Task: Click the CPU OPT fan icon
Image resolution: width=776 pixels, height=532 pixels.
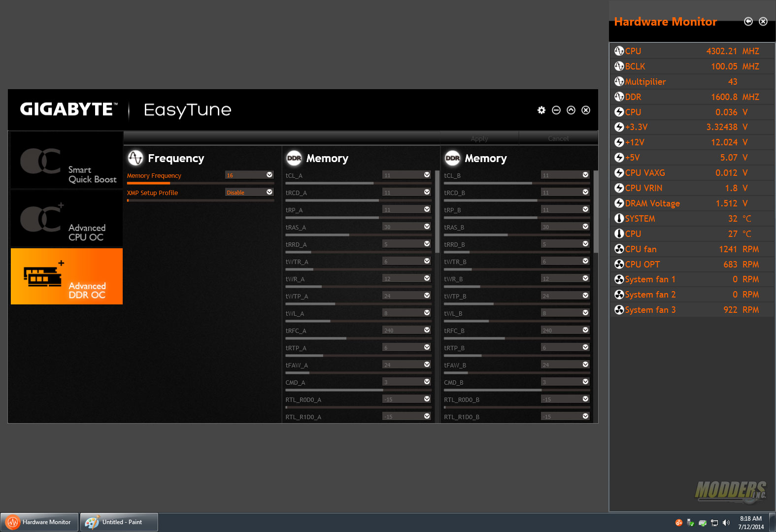Action: (x=619, y=264)
